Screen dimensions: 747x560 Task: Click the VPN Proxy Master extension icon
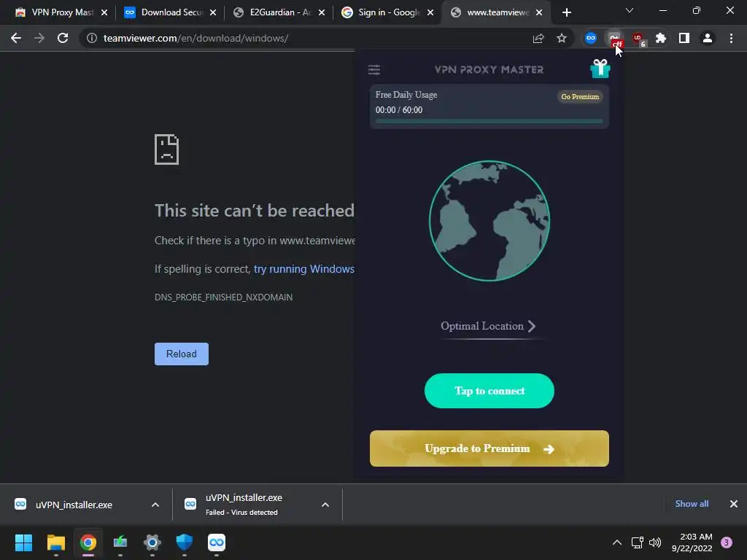point(614,38)
